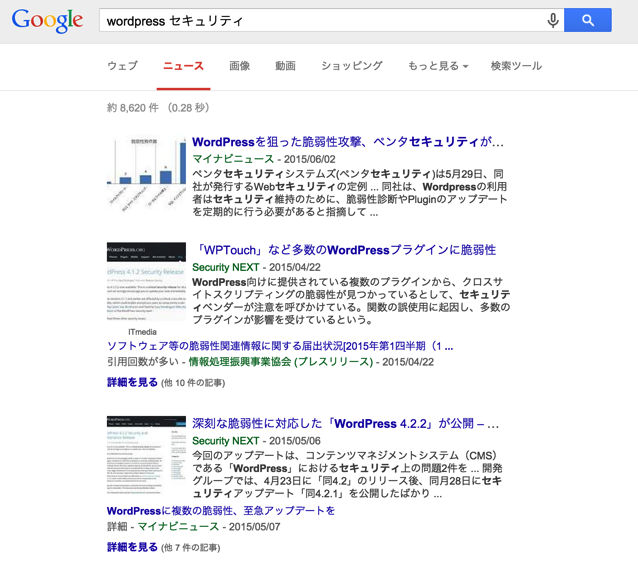
Task: Open headline WordPressを狙った脆弱性攻撃
Action: [x=348, y=142]
